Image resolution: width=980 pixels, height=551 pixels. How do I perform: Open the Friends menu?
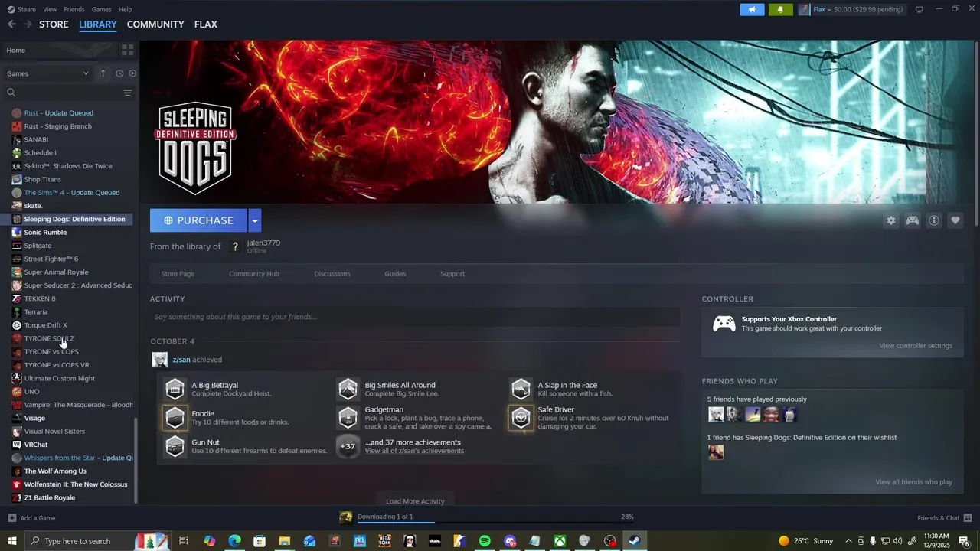pyautogui.click(x=74, y=9)
